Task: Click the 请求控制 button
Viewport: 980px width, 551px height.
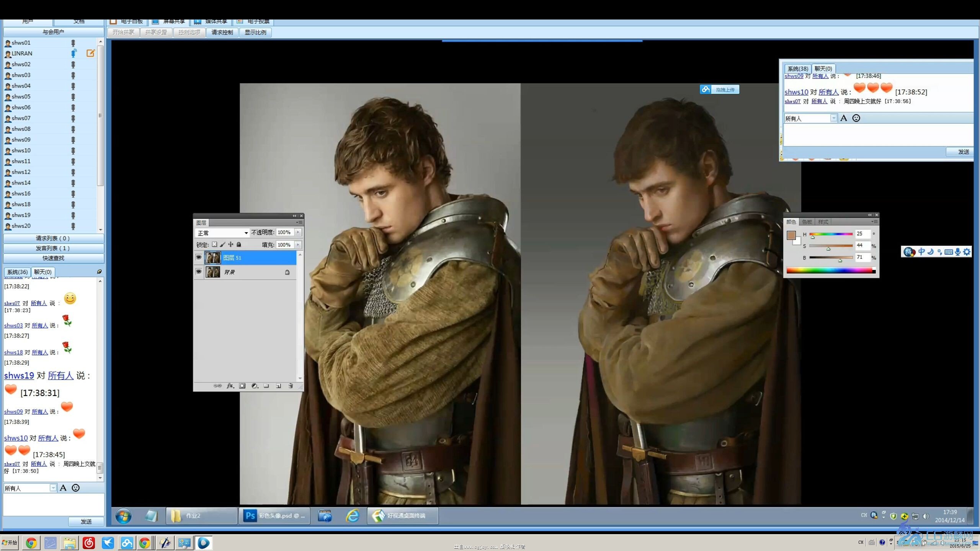Action: pyautogui.click(x=222, y=32)
